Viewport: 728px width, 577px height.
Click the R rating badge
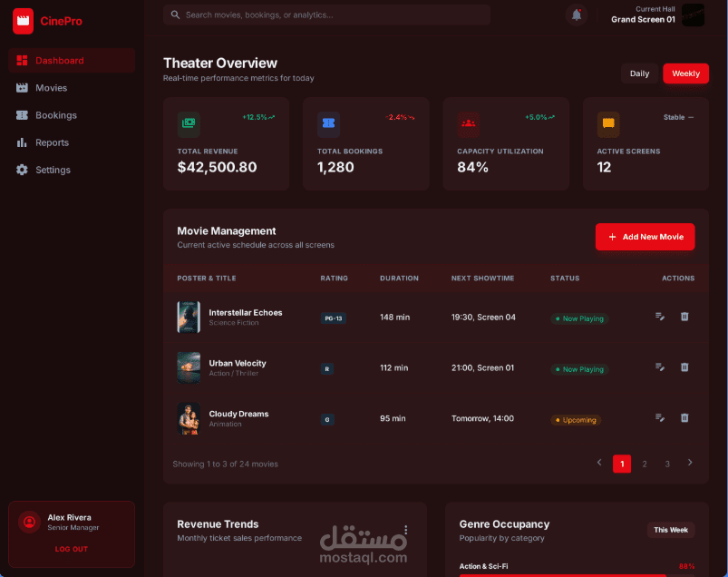pyautogui.click(x=327, y=369)
